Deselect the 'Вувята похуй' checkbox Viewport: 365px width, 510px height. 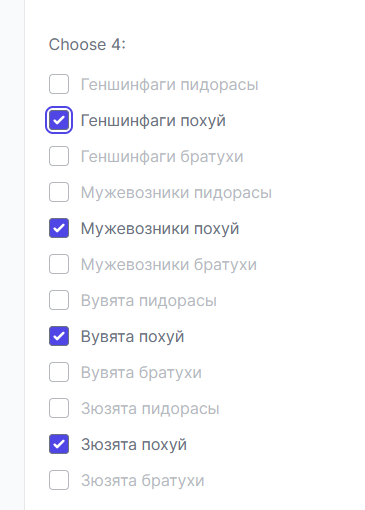click(59, 336)
